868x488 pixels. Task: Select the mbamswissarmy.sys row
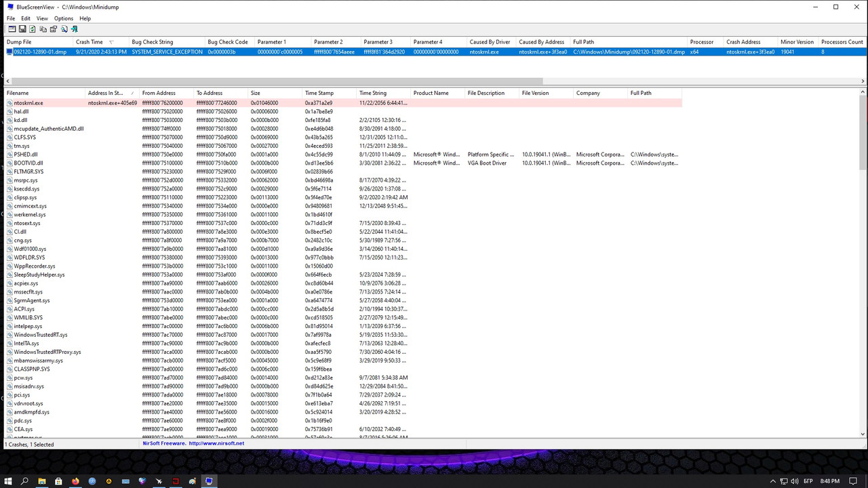pyautogui.click(x=343, y=361)
